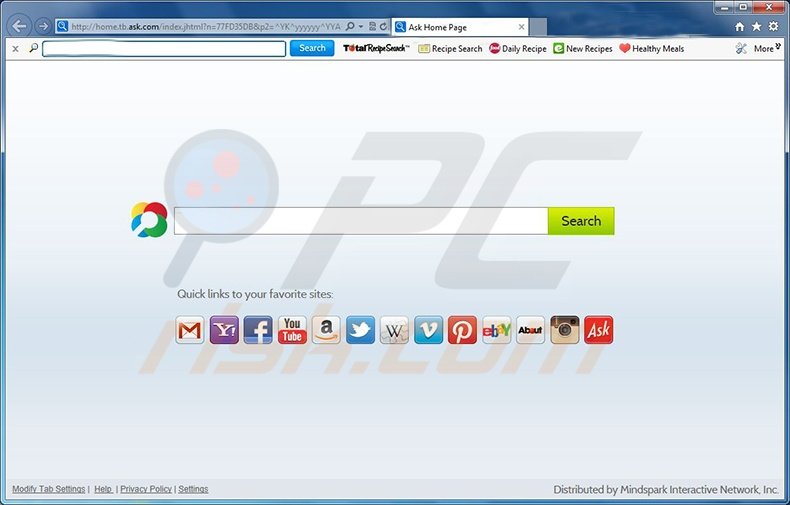
Task: Open the Help footer link
Action: pyautogui.click(x=103, y=489)
